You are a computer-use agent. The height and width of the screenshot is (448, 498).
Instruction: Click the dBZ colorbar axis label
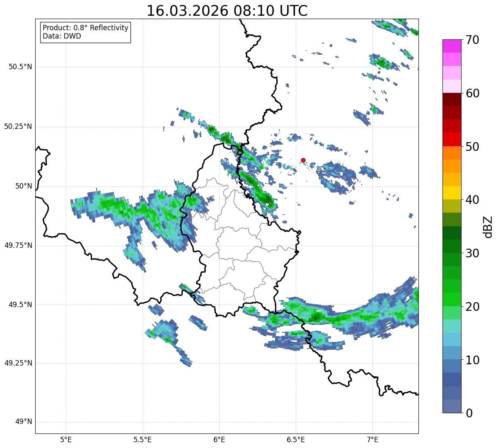coord(488,226)
